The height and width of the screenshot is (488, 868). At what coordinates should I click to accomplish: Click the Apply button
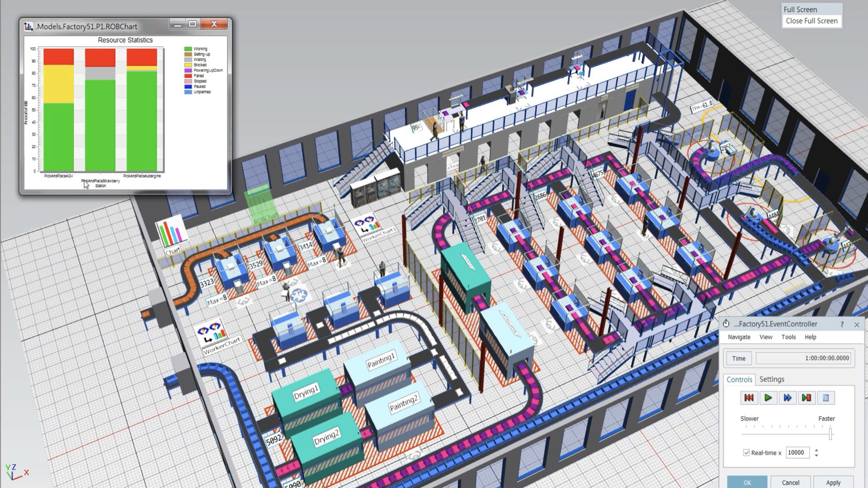click(833, 482)
